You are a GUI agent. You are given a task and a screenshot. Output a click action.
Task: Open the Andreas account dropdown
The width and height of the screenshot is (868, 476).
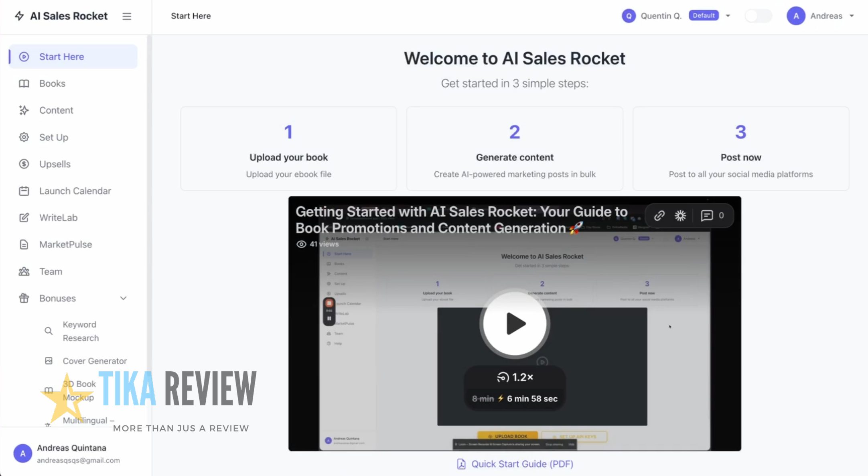tap(851, 16)
